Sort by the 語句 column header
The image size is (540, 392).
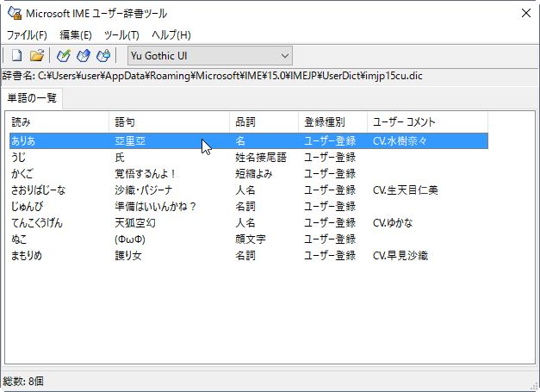(x=169, y=122)
